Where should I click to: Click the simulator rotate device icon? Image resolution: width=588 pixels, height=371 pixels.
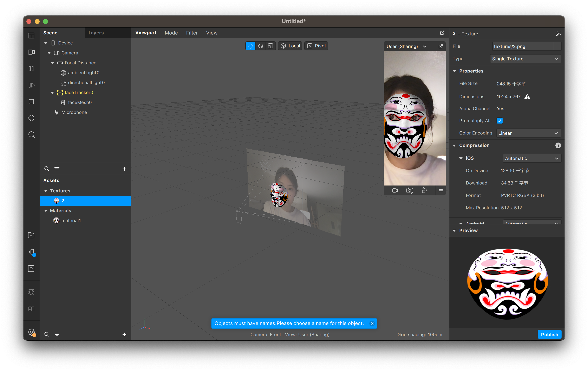click(x=424, y=190)
